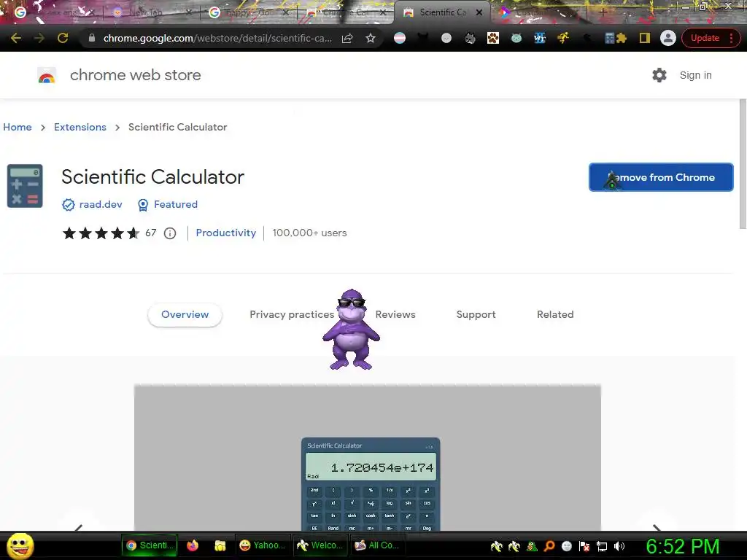Share this page from the address bar
The image size is (747, 560).
tap(347, 38)
